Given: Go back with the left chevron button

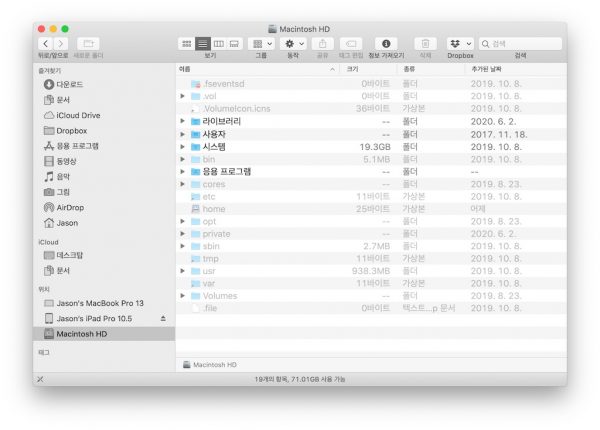Looking at the screenshot, I should (x=46, y=44).
